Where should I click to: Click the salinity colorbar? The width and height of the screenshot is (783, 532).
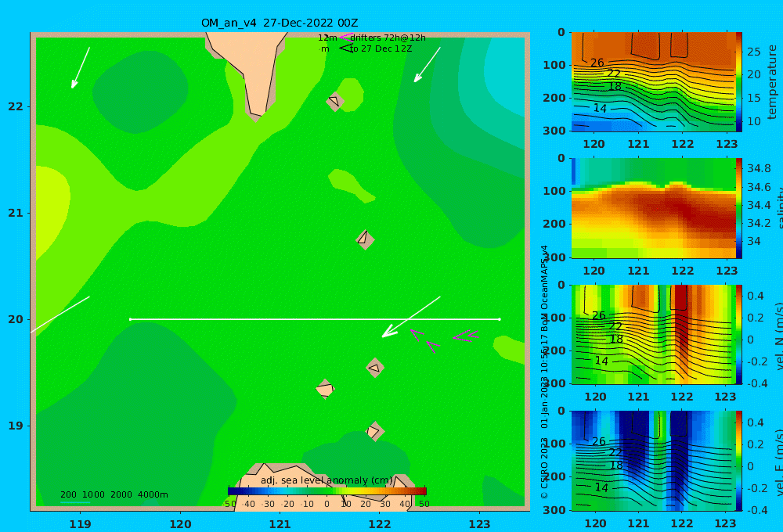click(x=739, y=208)
